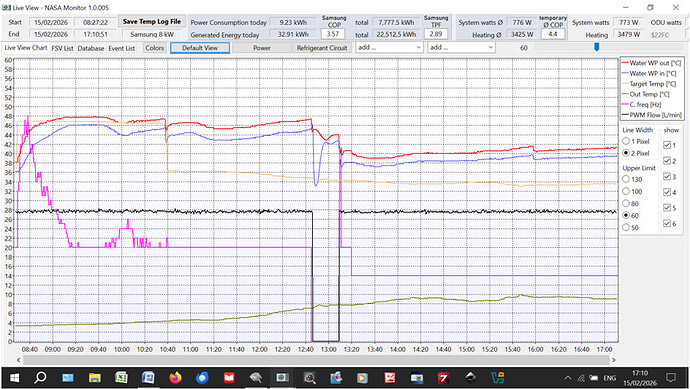Open the camera-like app icon in taskbar

tap(283, 378)
